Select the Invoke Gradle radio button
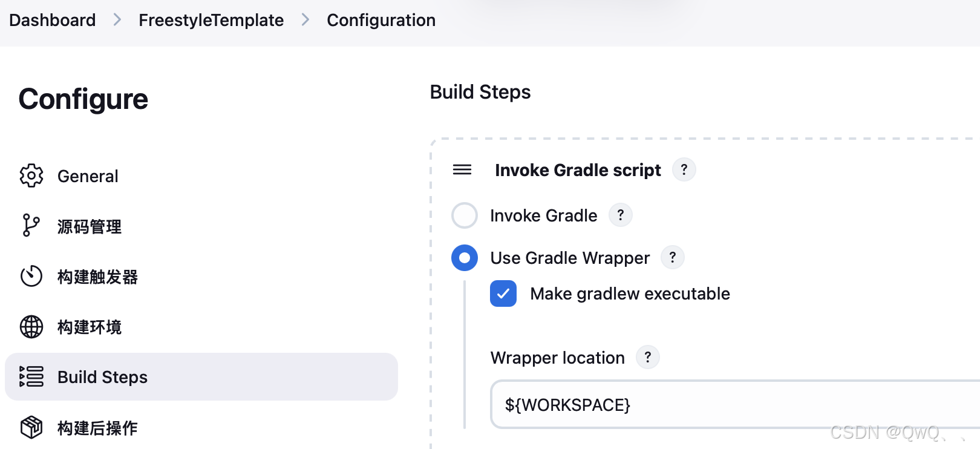 (x=465, y=215)
